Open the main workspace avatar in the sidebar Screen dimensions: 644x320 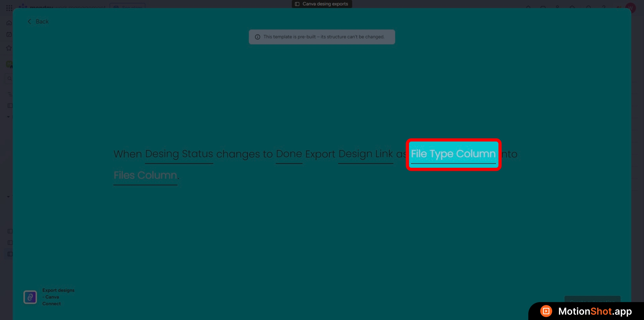coord(9,64)
